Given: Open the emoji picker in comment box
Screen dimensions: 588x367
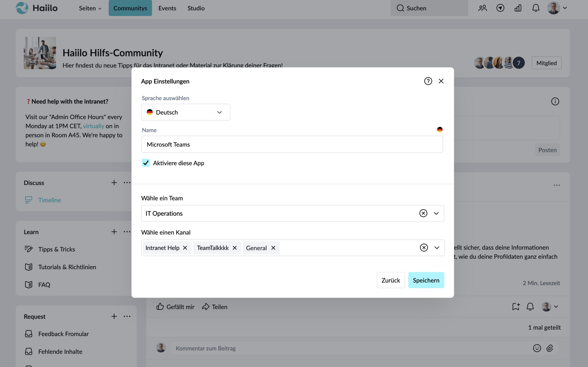Looking at the screenshot, I should coord(537,348).
